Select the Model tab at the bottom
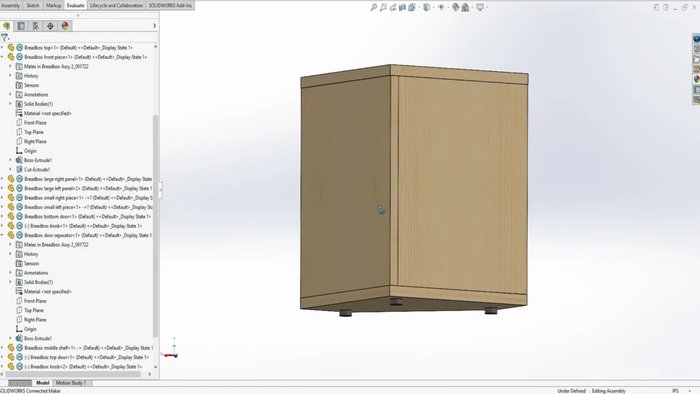 pyautogui.click(x=42, y=383)
